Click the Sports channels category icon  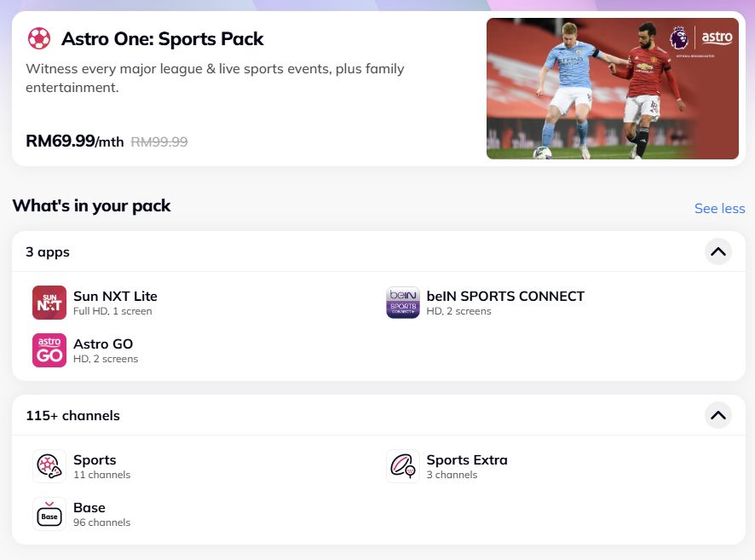(x=49, y=466)
